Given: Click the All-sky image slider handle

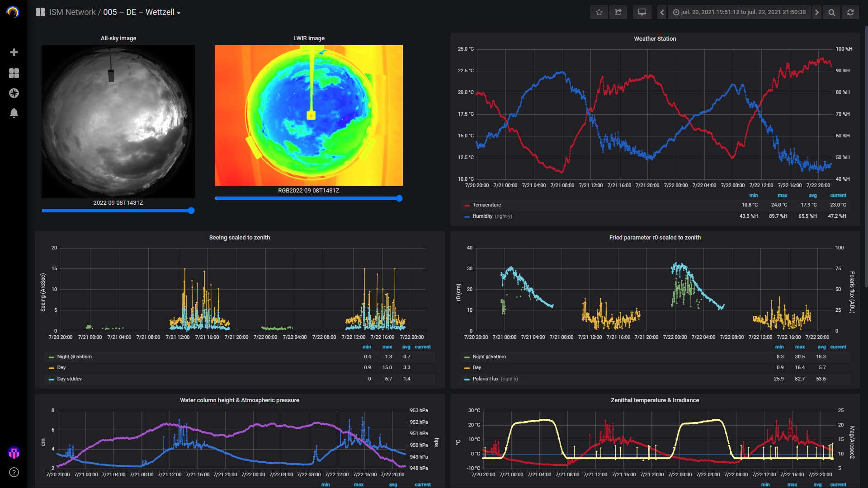Looking at the screenshot, I should tap(191, 211).
